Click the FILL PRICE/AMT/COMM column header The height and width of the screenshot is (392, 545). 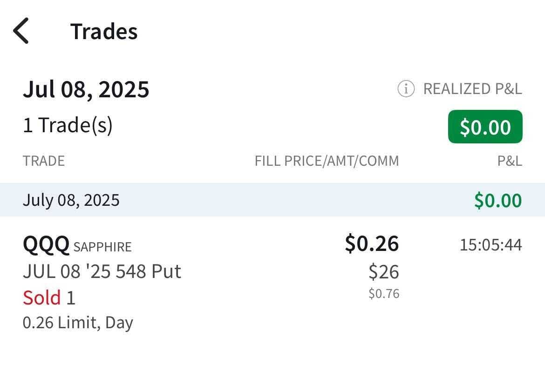(x=327, y=161)
